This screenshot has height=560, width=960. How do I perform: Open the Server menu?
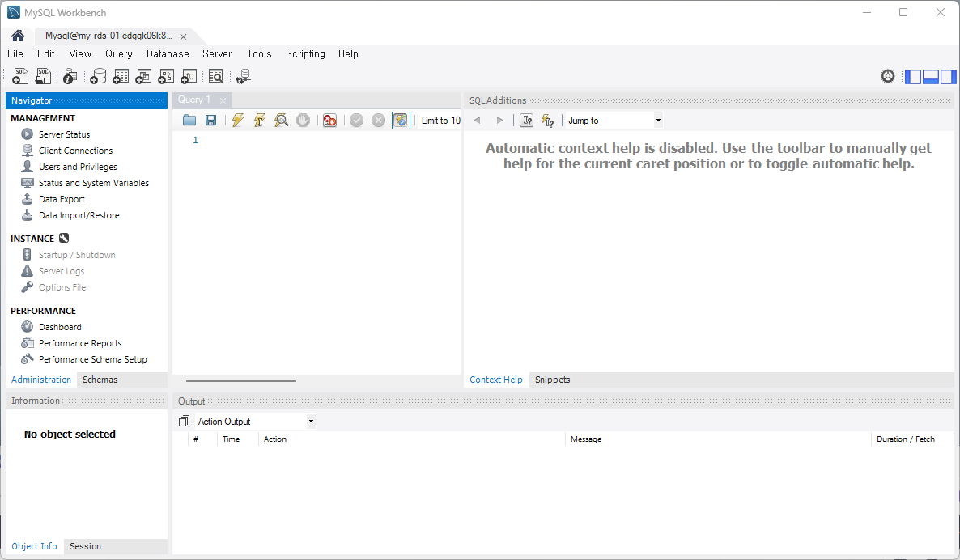pyautogui.click(x=217, y=54)
